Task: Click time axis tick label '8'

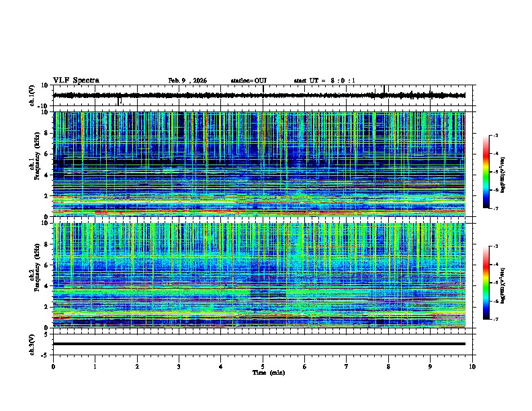Action: [x=388, y=367]
